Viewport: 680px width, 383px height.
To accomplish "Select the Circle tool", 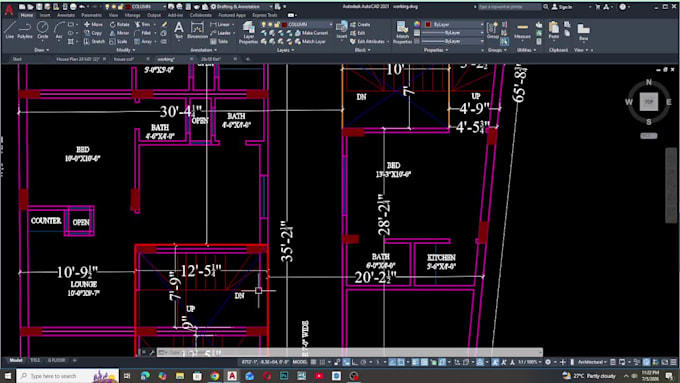I will pos(42,30).
